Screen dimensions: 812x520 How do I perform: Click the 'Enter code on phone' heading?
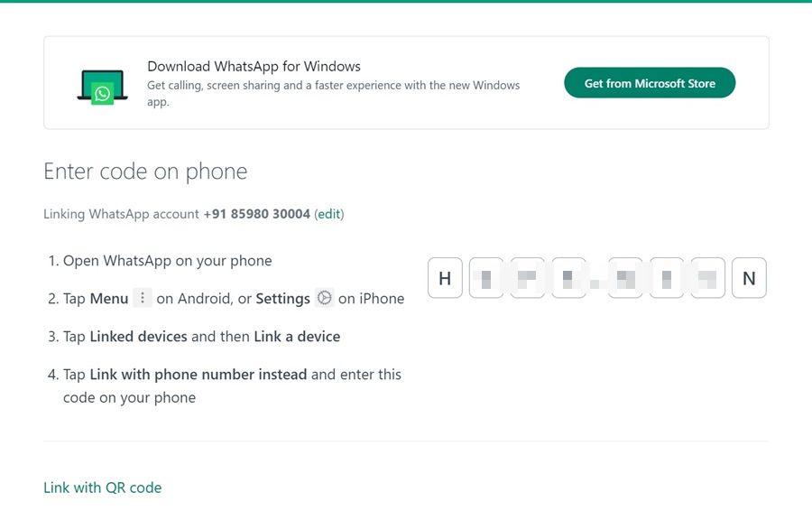click(145, 172)
